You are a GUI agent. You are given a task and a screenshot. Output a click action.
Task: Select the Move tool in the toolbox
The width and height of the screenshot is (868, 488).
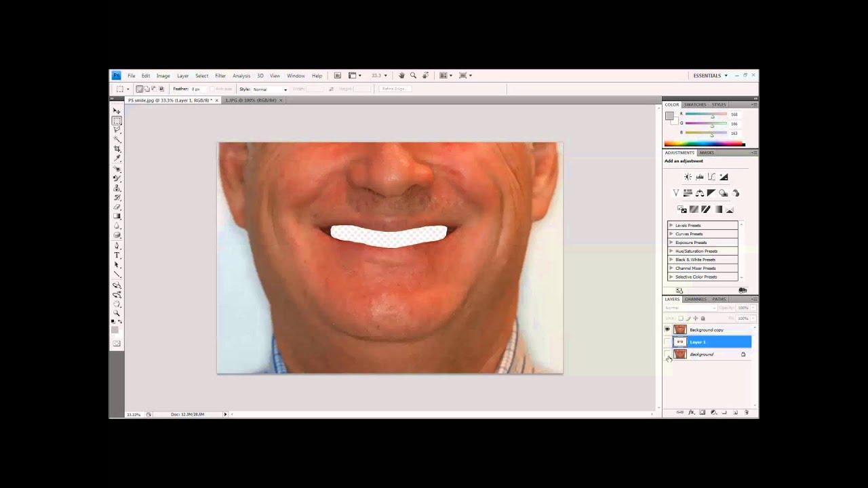pos(117,111)
